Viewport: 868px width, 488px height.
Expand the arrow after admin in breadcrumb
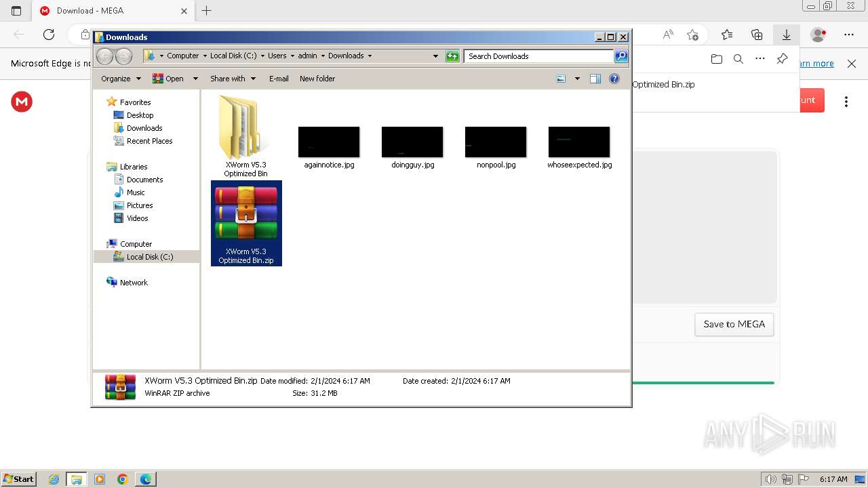tap(323, 56)
